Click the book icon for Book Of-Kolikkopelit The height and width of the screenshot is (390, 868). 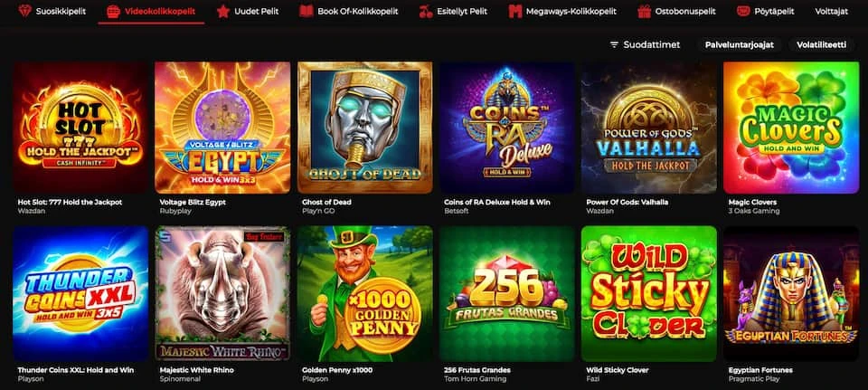click(307, 11)
